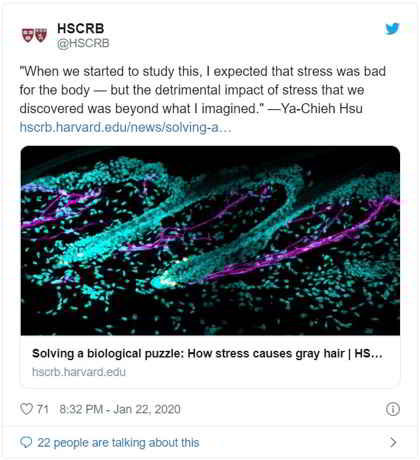Viewport: 420px width, 460px height.
Task: Click the hscrb.harvard.edu domain under the headline
Action: pos(79,372)
